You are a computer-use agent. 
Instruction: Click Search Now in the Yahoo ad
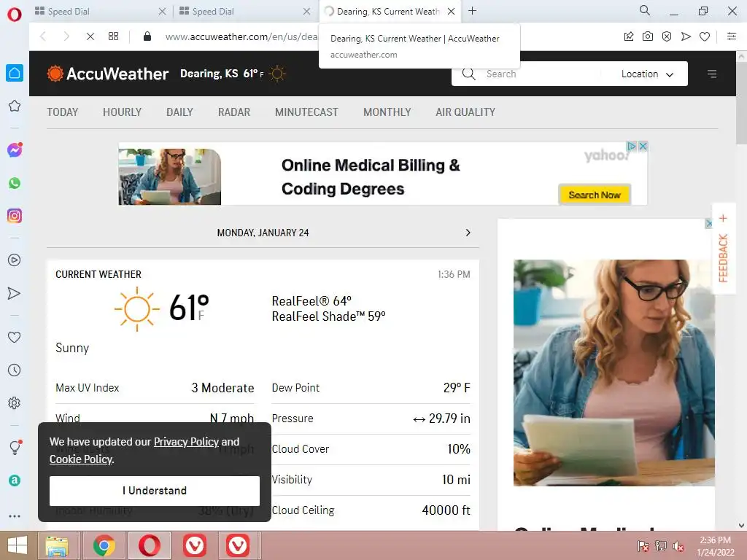pos(595,195)
